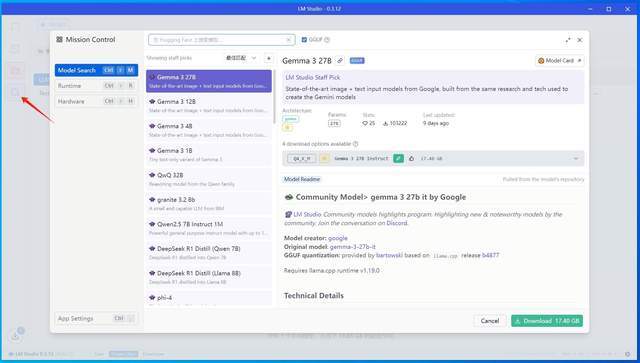This screenshot has height=363, width=640.
Task: Copy the Gemma 3 27B link icon
Action: tap(340, 61)
